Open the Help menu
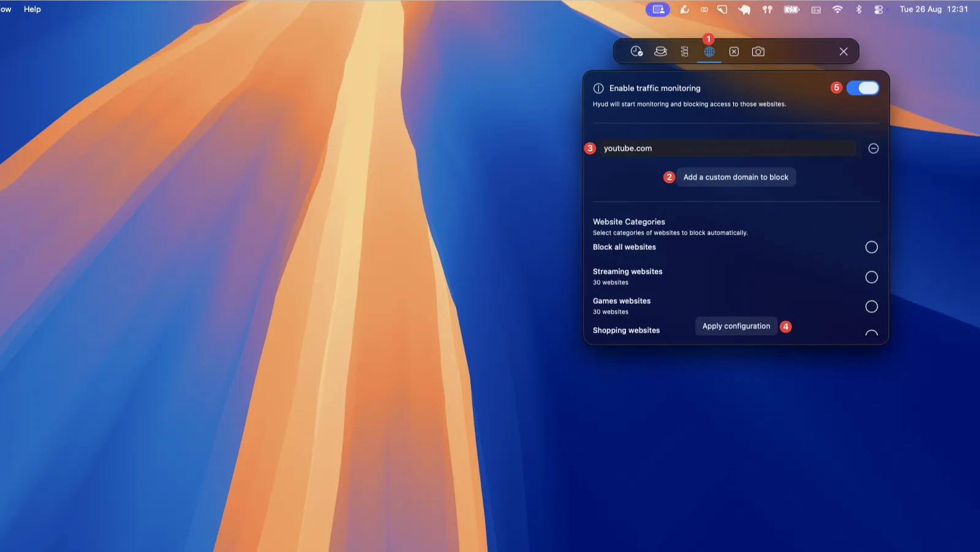This screenshot has height=552, width=980. click(32, 9)
